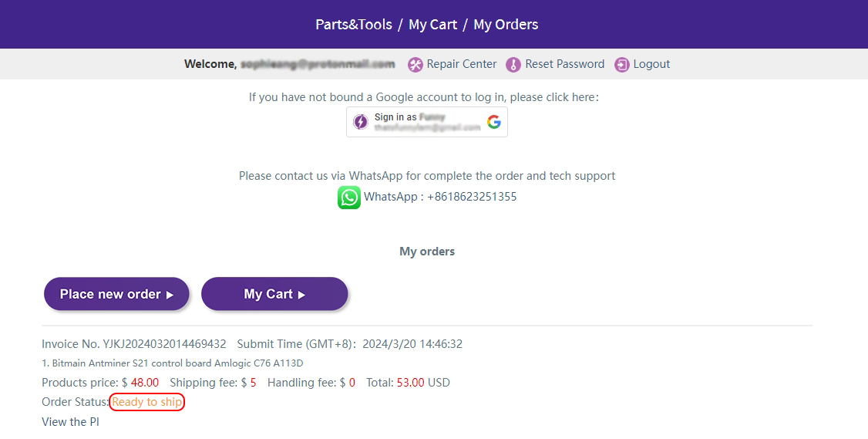
Task: Click the purple account avatar in sign-in box
Action: tap(361, 122)
